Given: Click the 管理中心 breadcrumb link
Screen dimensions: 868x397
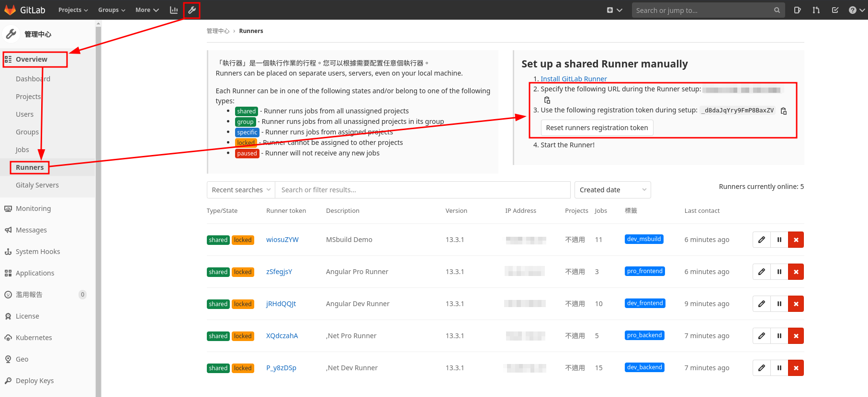Looking at the screenshot, I should point(218,31).
